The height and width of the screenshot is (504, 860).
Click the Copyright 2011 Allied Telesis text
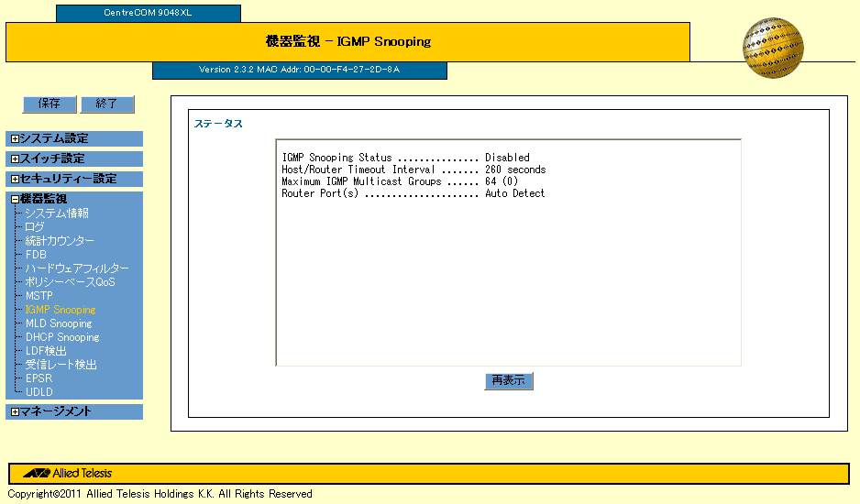(160, 494)
